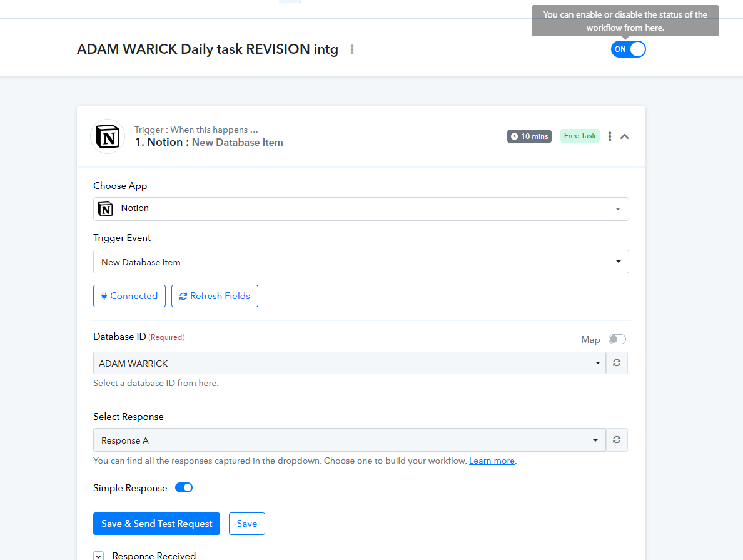Open the Choose App dropdown
Image resolution: width=743 pixels, height=560 pixels.
pyautogui.click(x=361, y=208)
